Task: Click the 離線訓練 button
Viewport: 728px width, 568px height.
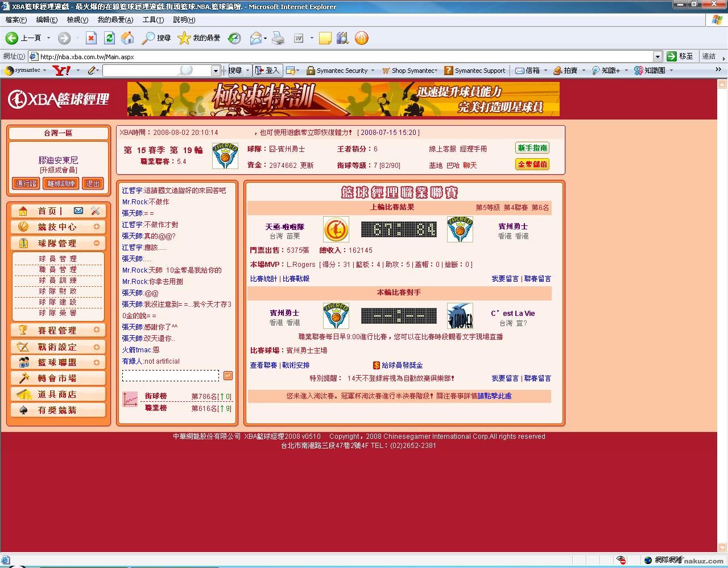Action: (61, 183)
